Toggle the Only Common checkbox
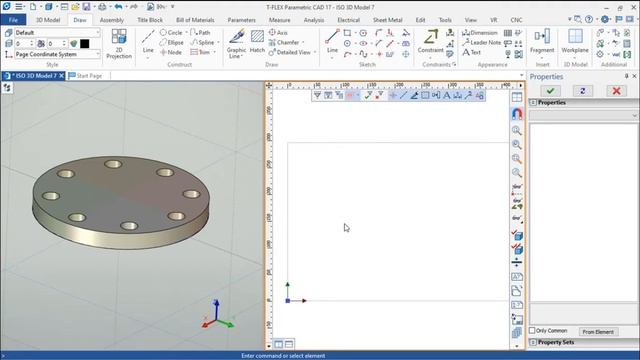 (532, 330)
